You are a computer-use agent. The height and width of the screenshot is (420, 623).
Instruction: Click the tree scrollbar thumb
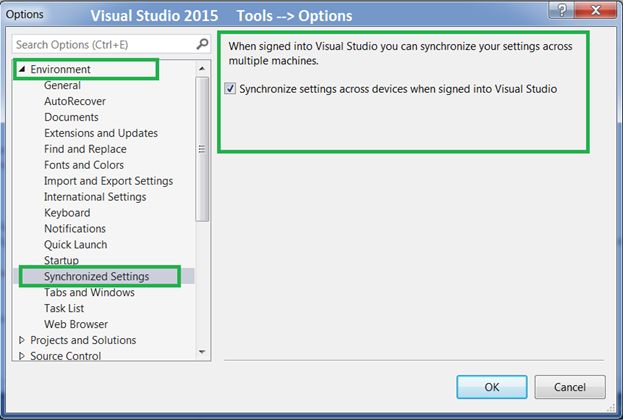coord(202,149)
